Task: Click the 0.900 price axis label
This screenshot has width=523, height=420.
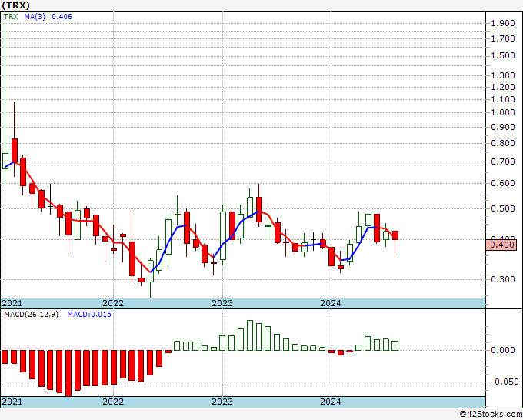Action: 503,127
